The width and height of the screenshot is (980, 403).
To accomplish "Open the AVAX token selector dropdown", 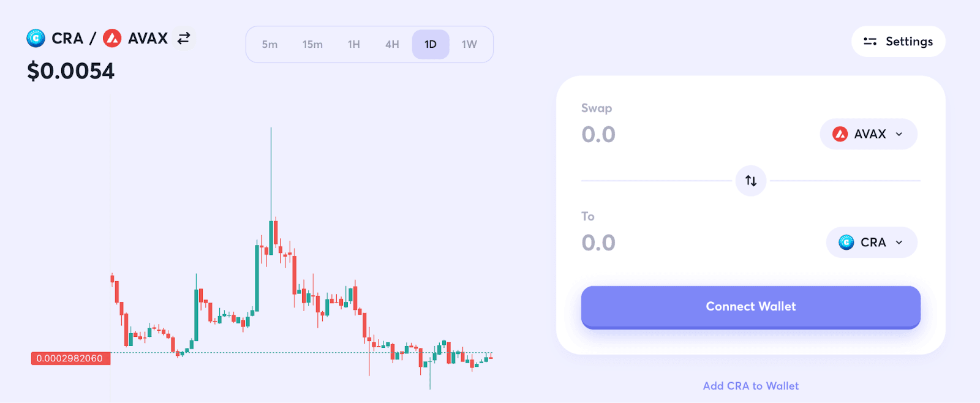I will 868,134.
